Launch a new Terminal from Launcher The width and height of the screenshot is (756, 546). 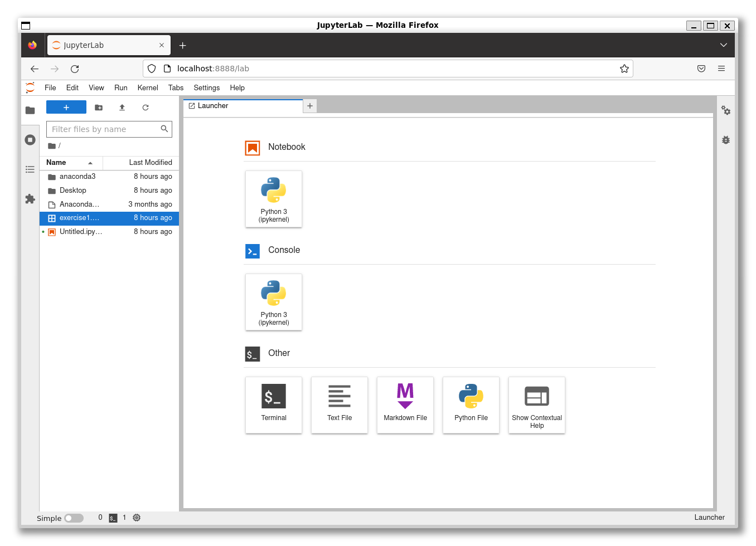[274, 405]
